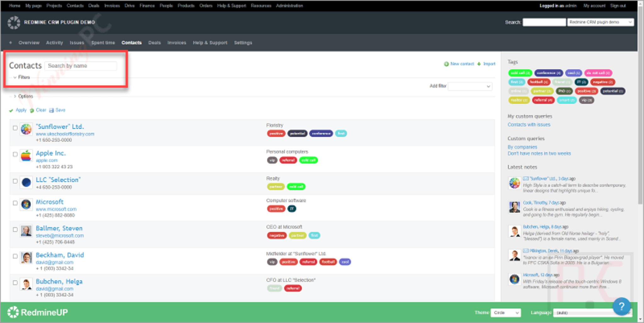The image size is (644, 323).
Task: Open the Steven Ballmer photo avatar
Action: 26,231
